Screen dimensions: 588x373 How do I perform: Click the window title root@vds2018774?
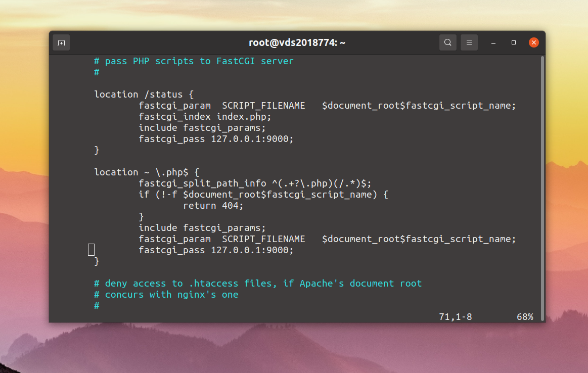297,43
